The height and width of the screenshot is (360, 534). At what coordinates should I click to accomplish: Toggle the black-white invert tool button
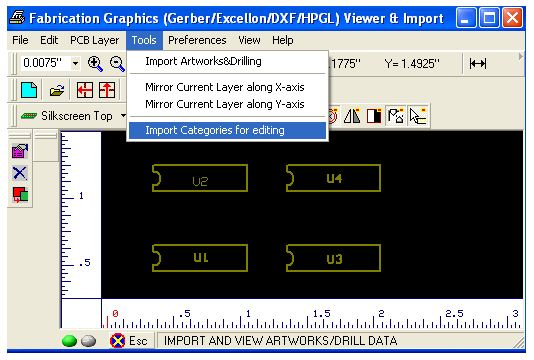(x=374, y=116)
